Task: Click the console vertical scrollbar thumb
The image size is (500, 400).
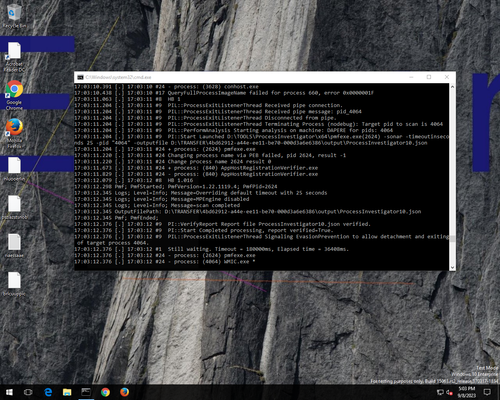Action: pos(452,239)
